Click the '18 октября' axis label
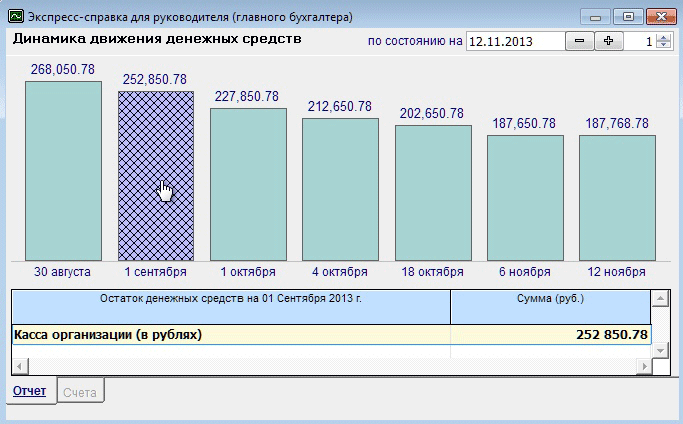 433,272
